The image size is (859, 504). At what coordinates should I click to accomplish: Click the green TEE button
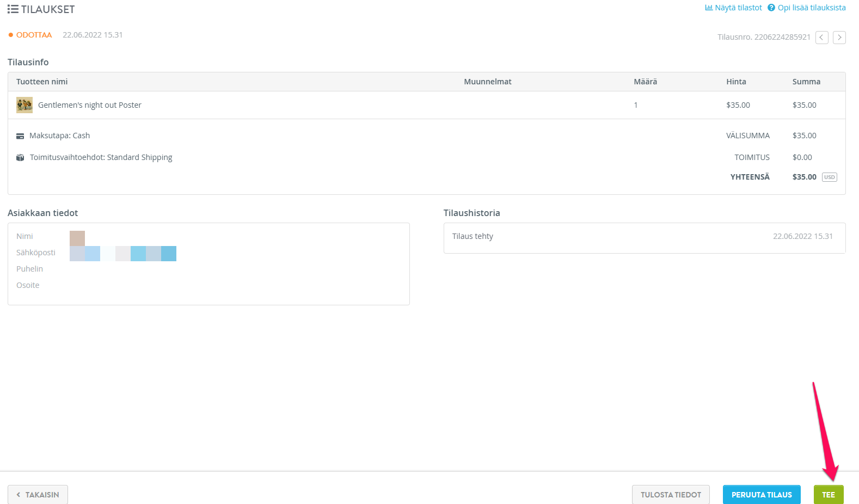(829, 495)
